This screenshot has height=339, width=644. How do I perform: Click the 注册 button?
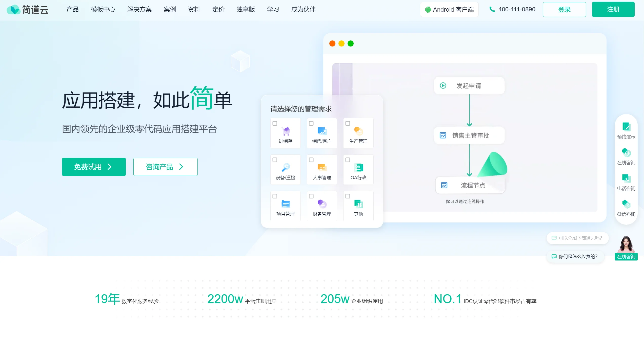tap(613, 10)
